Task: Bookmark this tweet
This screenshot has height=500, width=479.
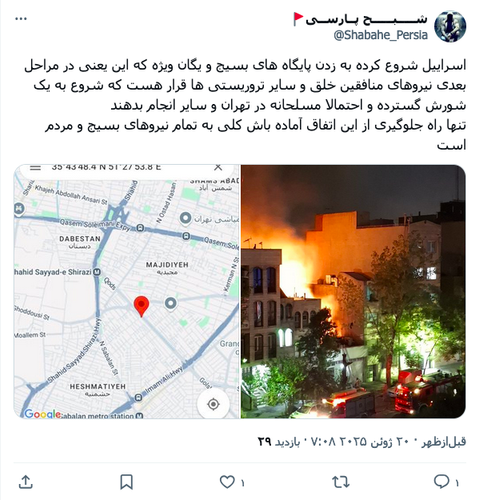Action: pyautogui.click(x=126, y=482)
